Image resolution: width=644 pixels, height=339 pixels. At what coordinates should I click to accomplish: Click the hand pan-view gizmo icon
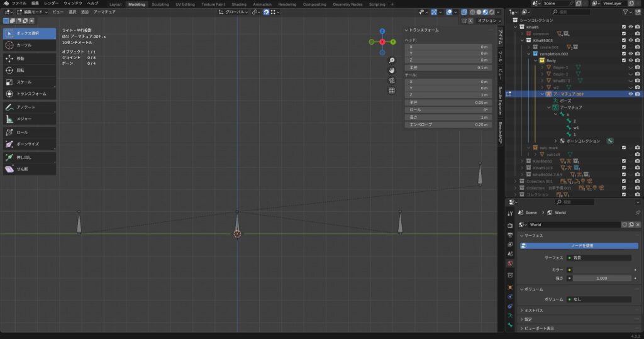392,70
